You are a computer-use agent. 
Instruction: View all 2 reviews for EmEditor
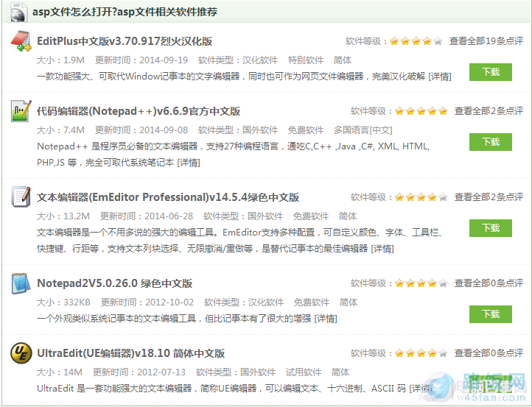pos(489,197)
